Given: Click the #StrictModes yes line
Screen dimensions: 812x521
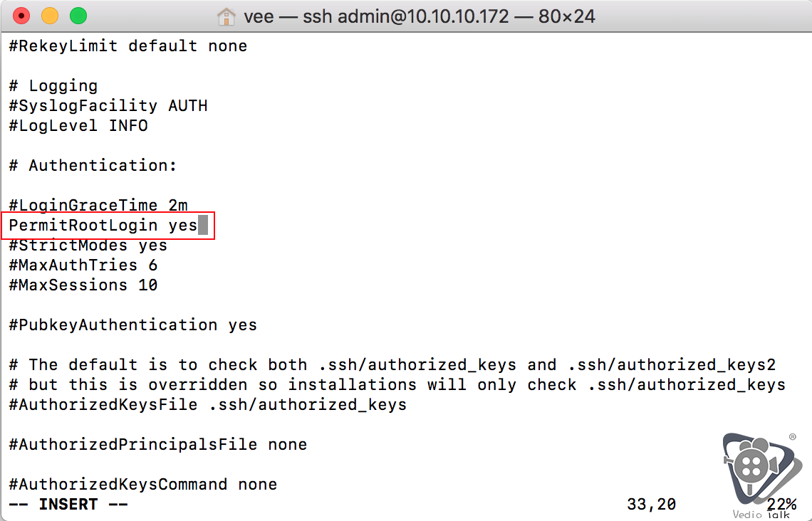Looking at the screenshot, I should (x=88, y=246).
